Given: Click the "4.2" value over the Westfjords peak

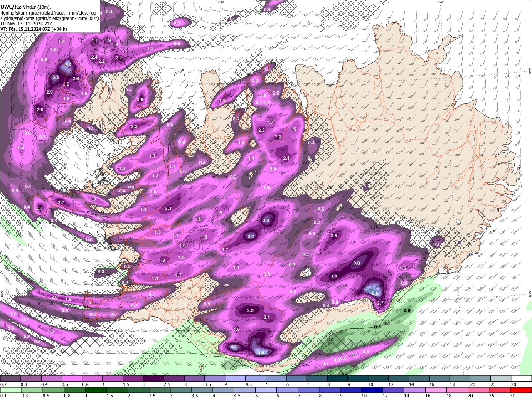Looking at the screenshot, I should [68, 64].
